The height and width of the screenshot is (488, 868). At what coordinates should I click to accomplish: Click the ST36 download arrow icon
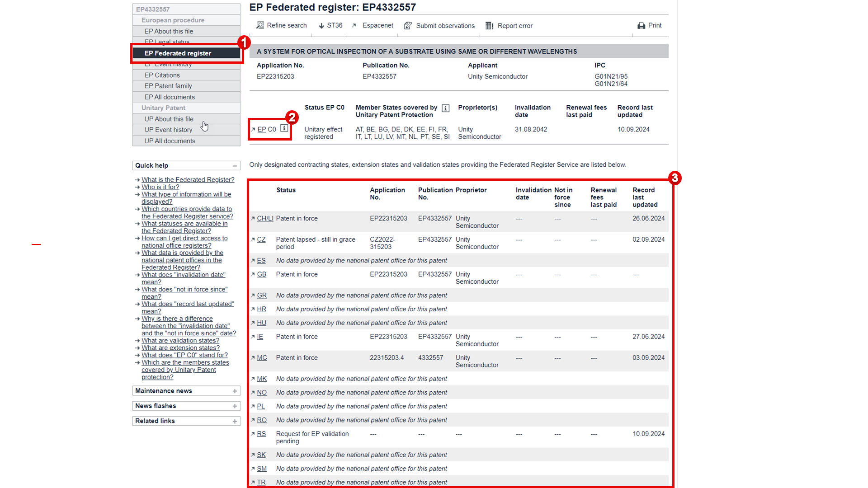coord(321,26)
